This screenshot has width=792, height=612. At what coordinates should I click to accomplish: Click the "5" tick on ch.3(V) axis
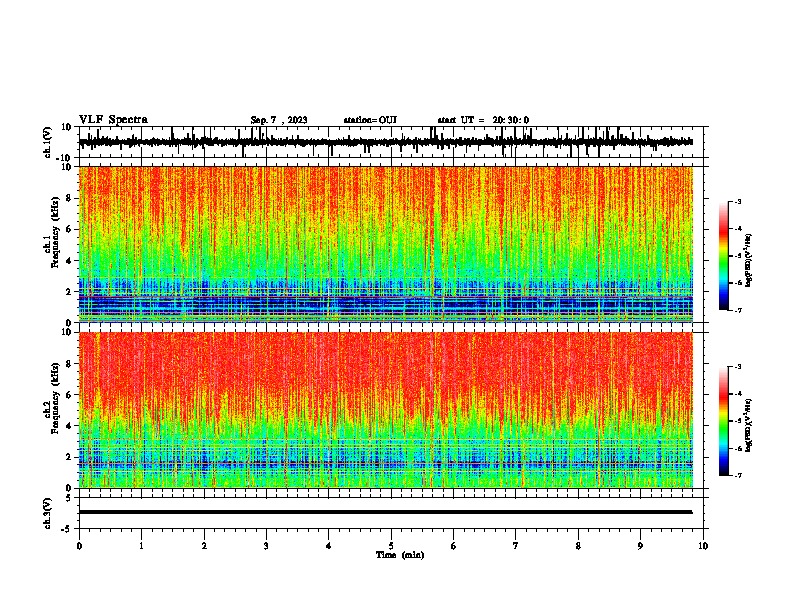[x=69, y=498]
